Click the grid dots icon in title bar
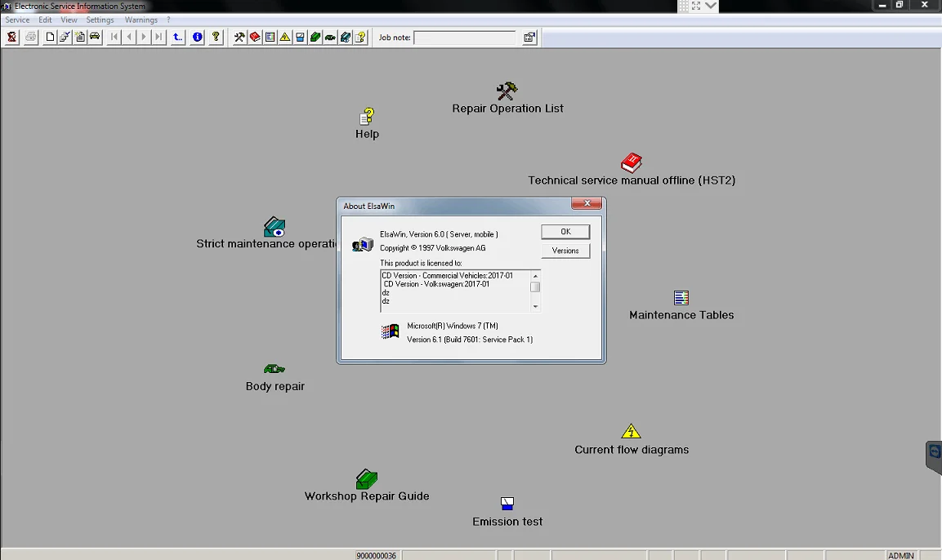 [683, 6]
